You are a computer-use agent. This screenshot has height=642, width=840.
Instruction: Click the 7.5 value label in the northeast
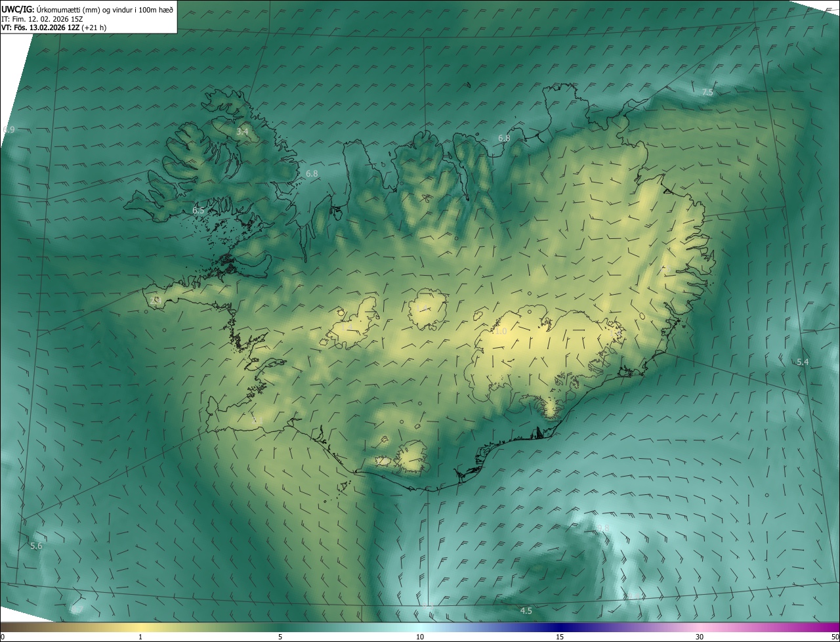tap(707, 93)
